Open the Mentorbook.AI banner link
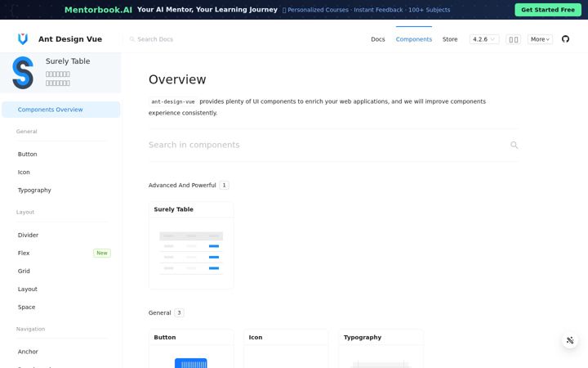588x368 pixels. (x=98, y=10)
